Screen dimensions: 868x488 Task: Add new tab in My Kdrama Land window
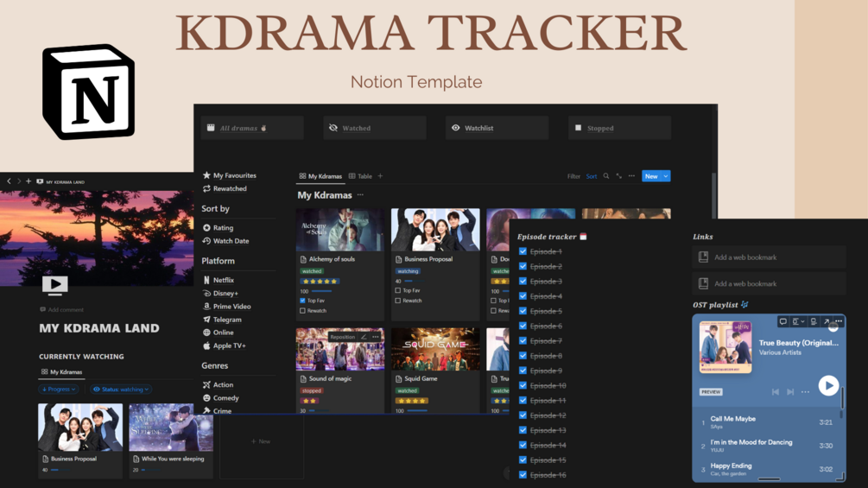click(29, 181)
